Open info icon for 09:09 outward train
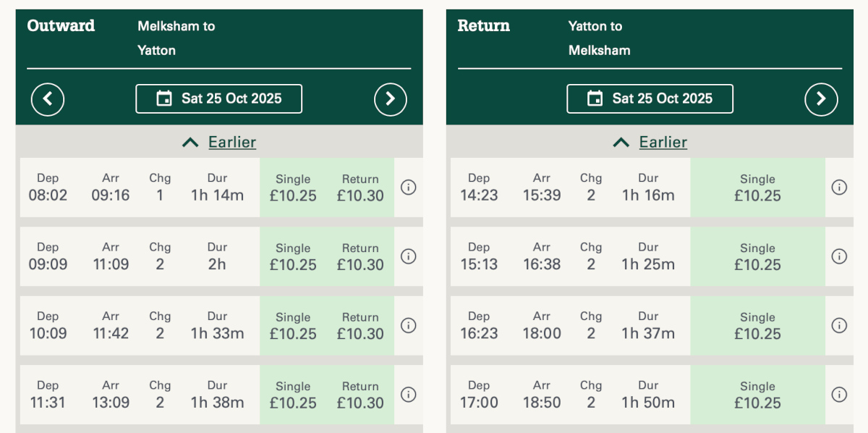The image size is (868, 433). coord(408,256)
